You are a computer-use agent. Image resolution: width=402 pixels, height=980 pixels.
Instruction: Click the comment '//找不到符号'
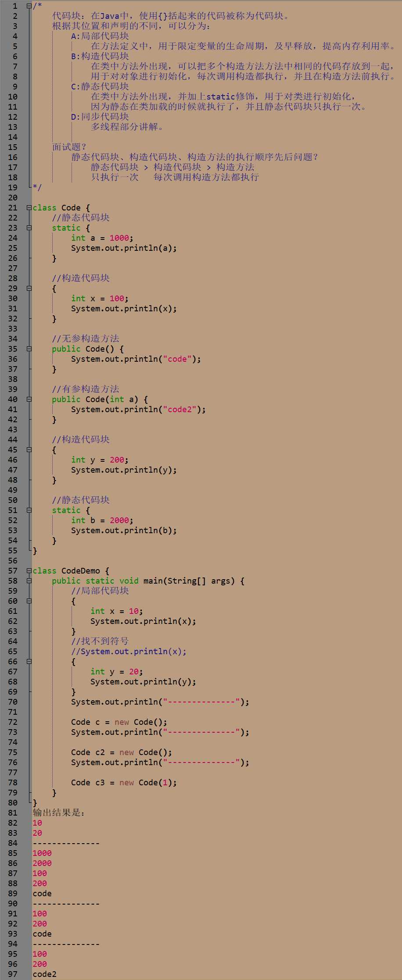[100, 641]
